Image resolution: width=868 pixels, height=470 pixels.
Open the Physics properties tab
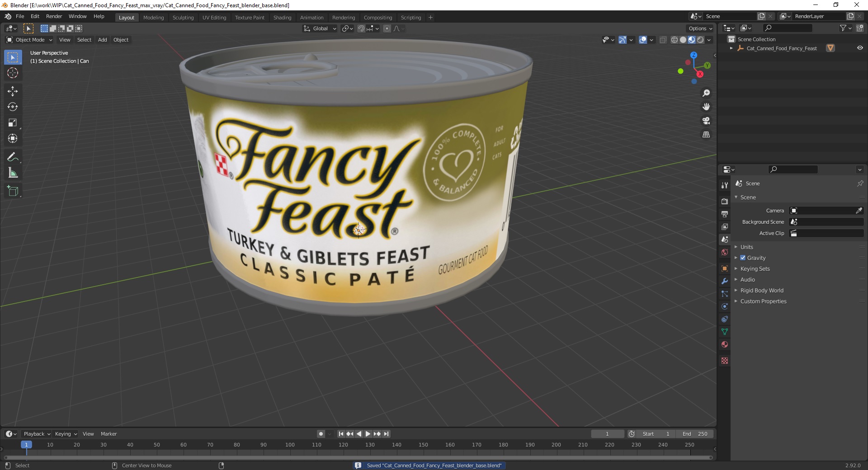point(725,306)
